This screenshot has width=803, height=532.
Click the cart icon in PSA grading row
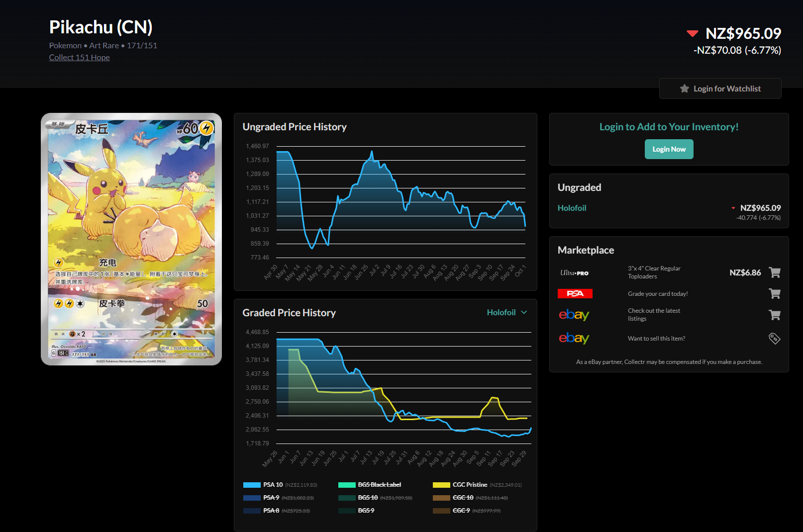[774, 294]
